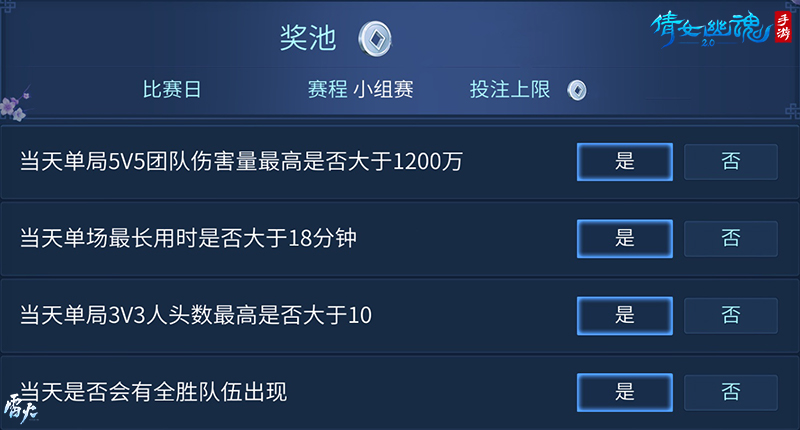Click the 投注上限 label
800x430 pixels.
point(510,90)
